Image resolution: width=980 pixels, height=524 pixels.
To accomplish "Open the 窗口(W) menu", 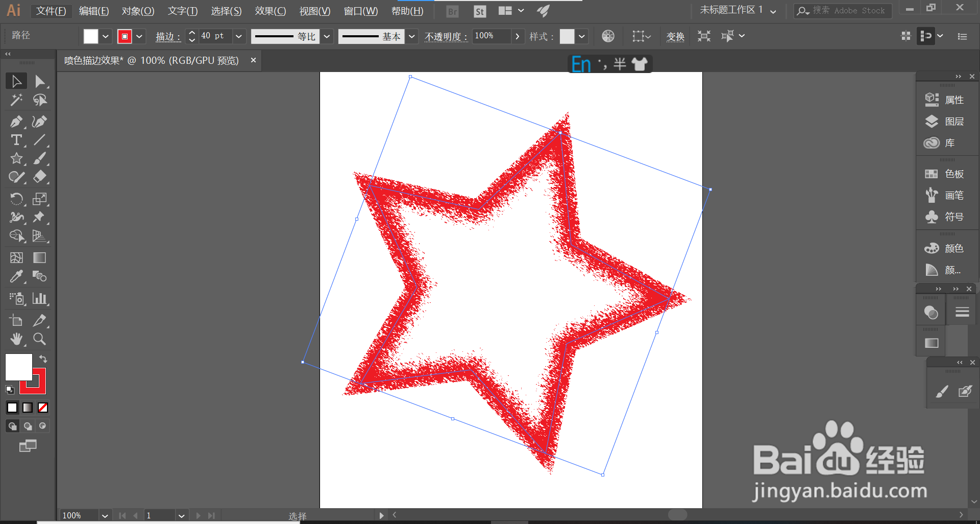I will click(x=361, y=11).
